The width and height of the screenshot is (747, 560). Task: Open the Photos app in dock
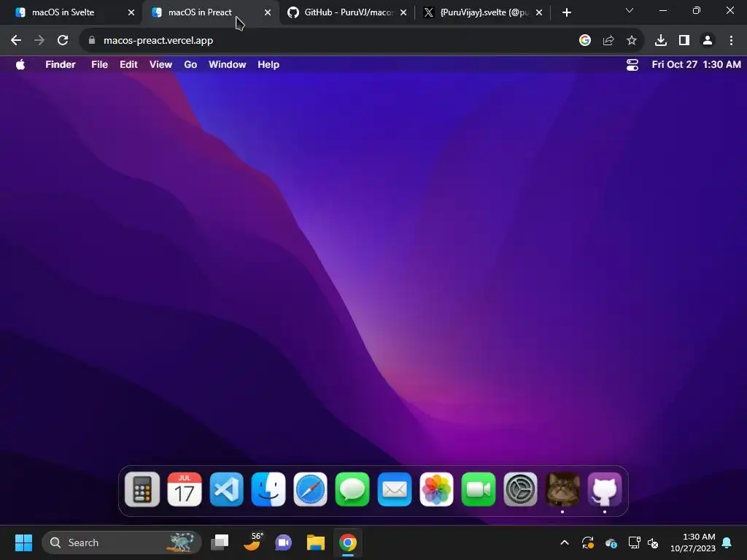436,489
